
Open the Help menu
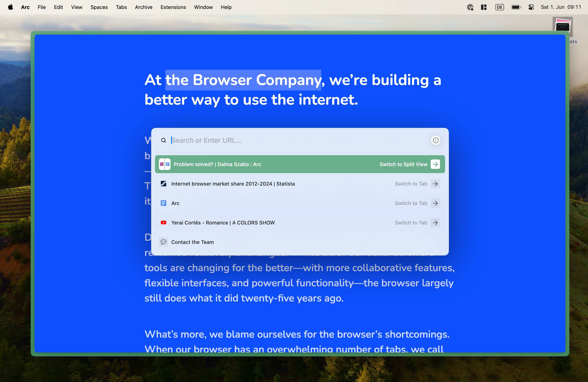226,7
